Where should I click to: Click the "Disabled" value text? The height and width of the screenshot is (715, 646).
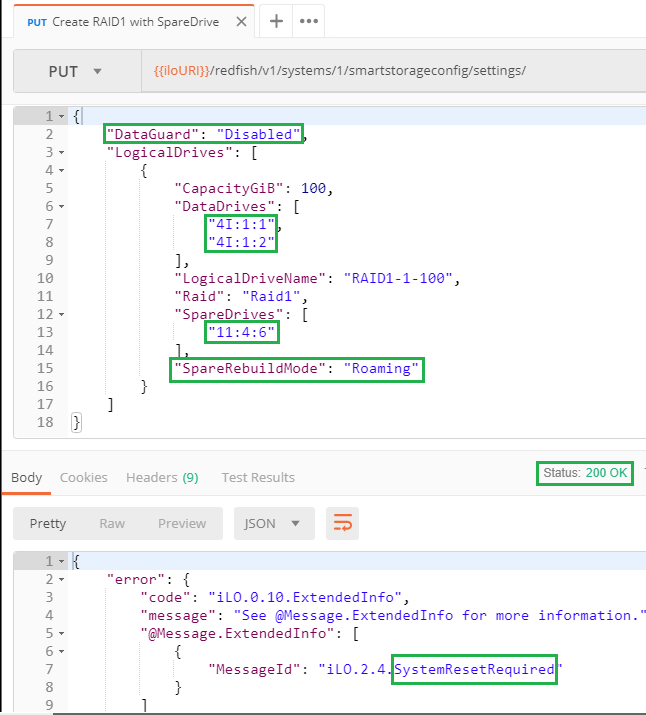pos(258,134)
